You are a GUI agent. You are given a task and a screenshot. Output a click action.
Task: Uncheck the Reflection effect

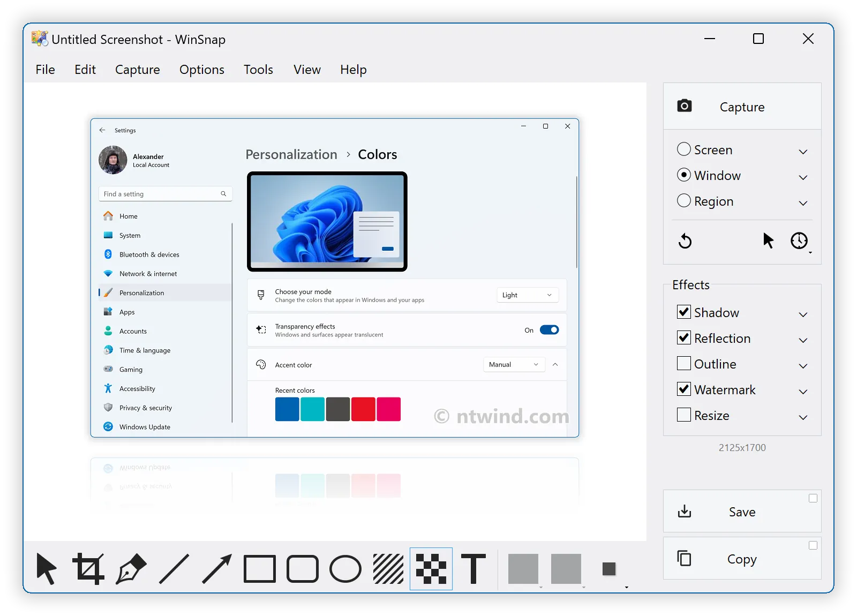click(684, 337)
